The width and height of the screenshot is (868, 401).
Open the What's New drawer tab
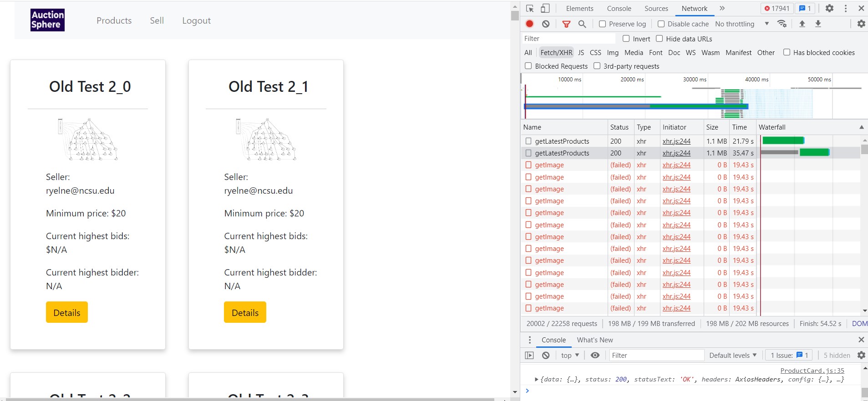(595, 340)
